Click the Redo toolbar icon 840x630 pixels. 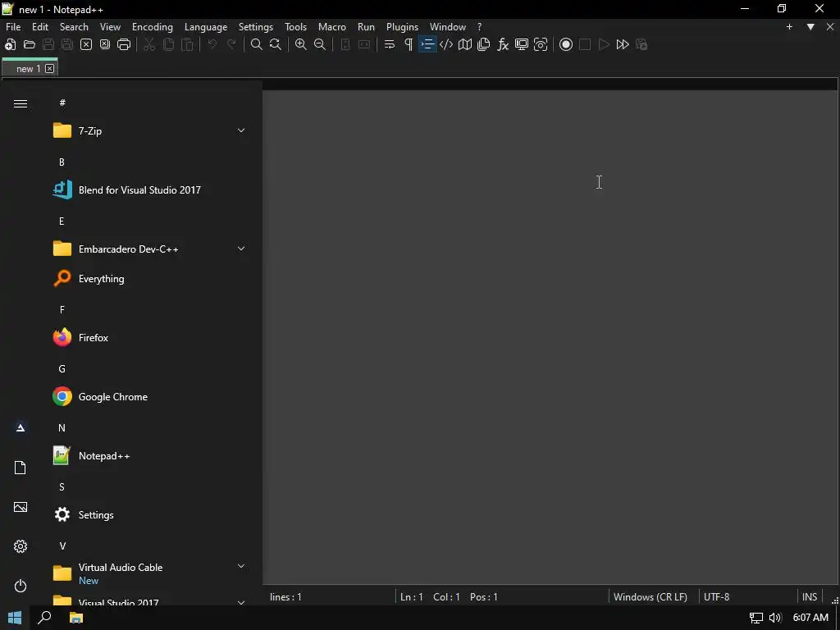pos(231,44)
